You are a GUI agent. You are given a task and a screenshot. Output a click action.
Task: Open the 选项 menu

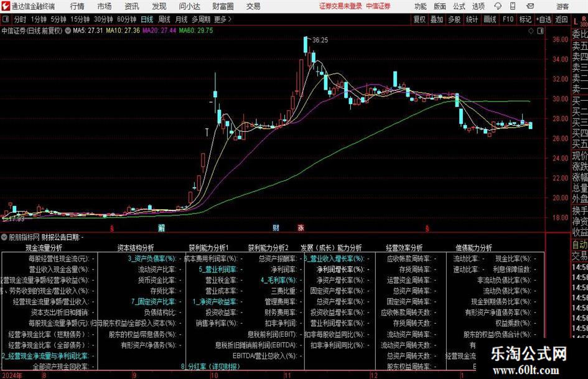pos(478,6)
